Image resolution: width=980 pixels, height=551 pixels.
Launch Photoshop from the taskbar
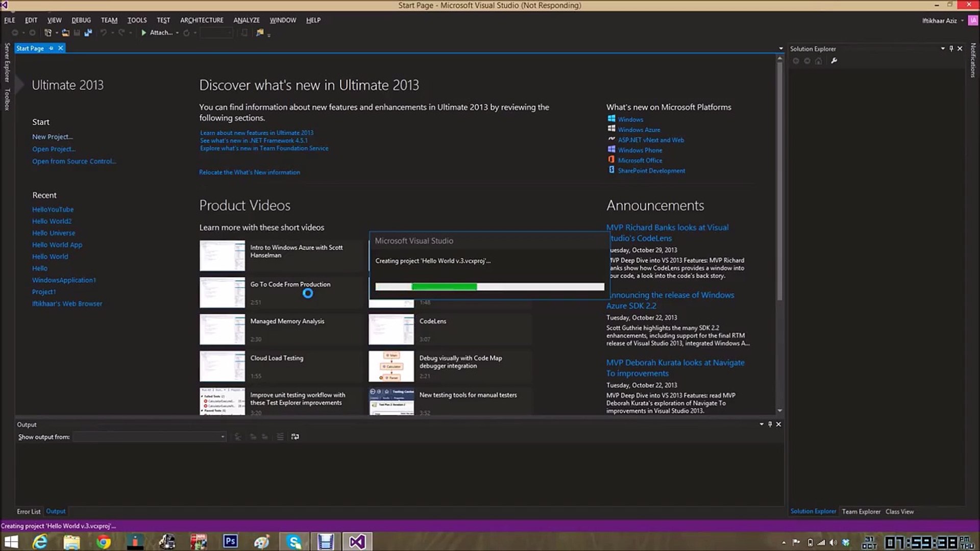(x=230, y=541)
